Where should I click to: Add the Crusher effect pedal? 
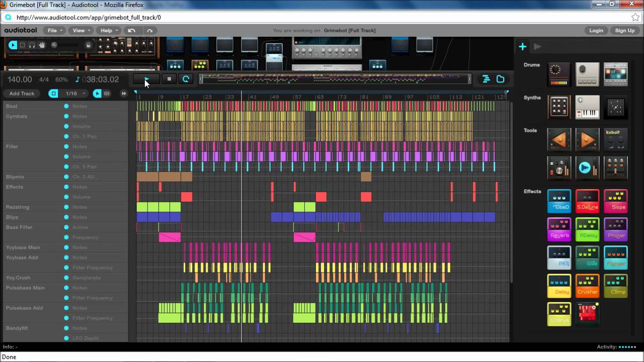(587, 286)
